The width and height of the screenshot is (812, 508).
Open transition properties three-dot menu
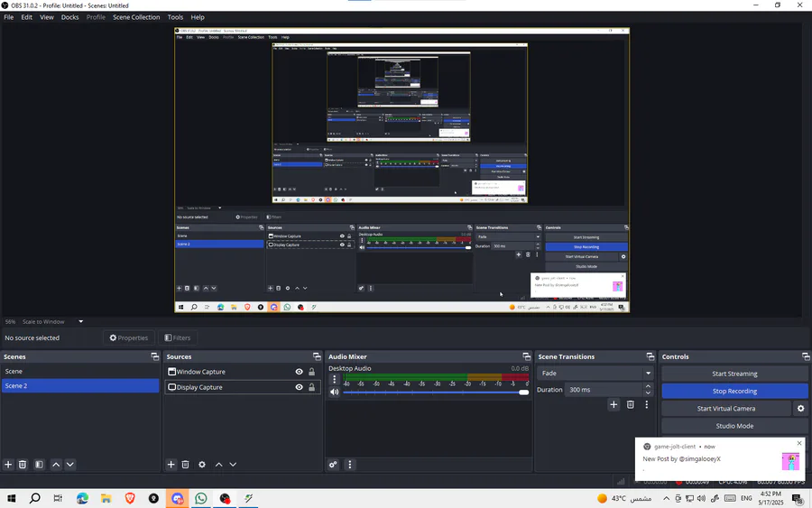coord(646,404)
